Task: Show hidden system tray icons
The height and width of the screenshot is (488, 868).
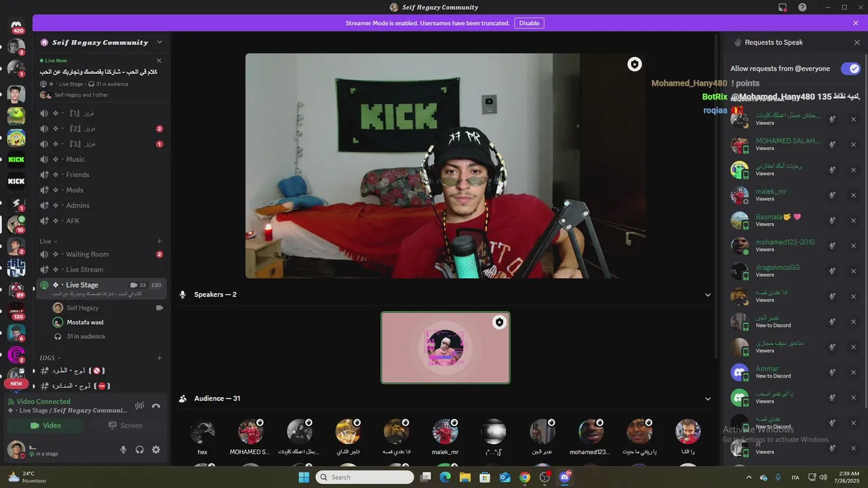Action: pos(749,477)
